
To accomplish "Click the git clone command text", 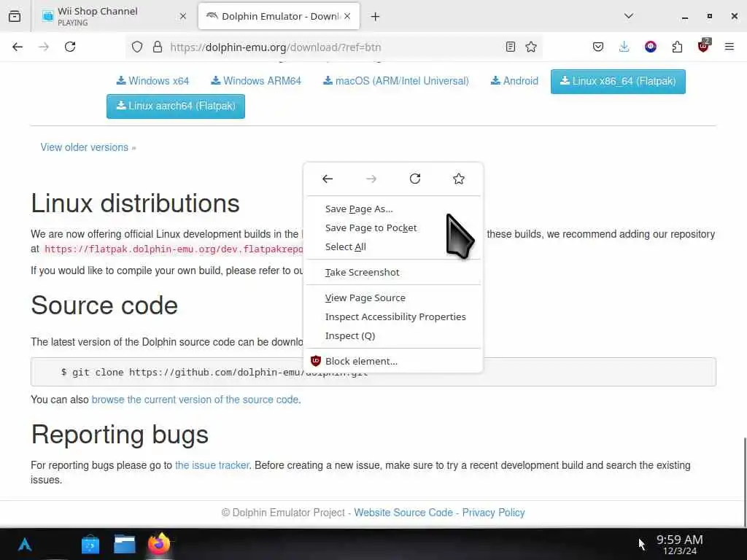I will (x=214, y=373).
